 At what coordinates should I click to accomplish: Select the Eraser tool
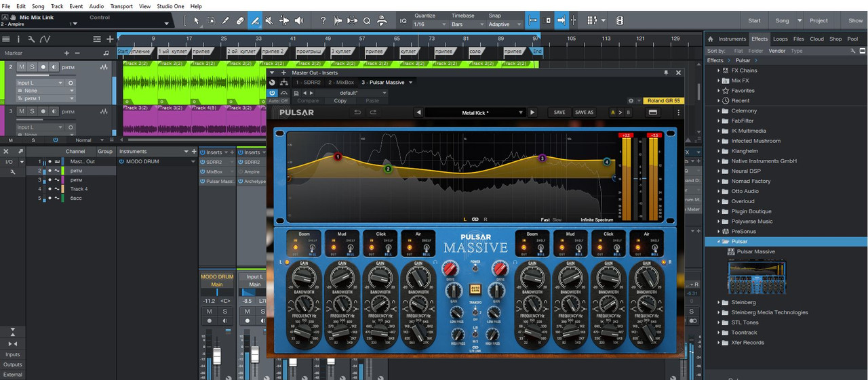(x=240, y=21)
